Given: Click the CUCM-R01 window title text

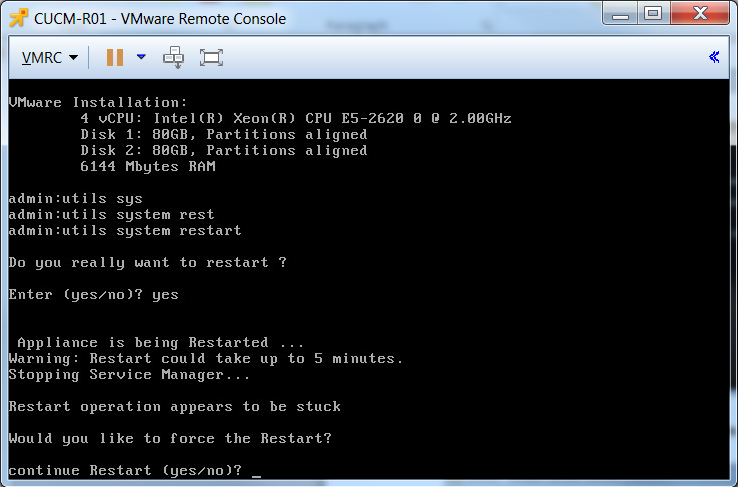Looking at the screenshot, I should (160, 18).
